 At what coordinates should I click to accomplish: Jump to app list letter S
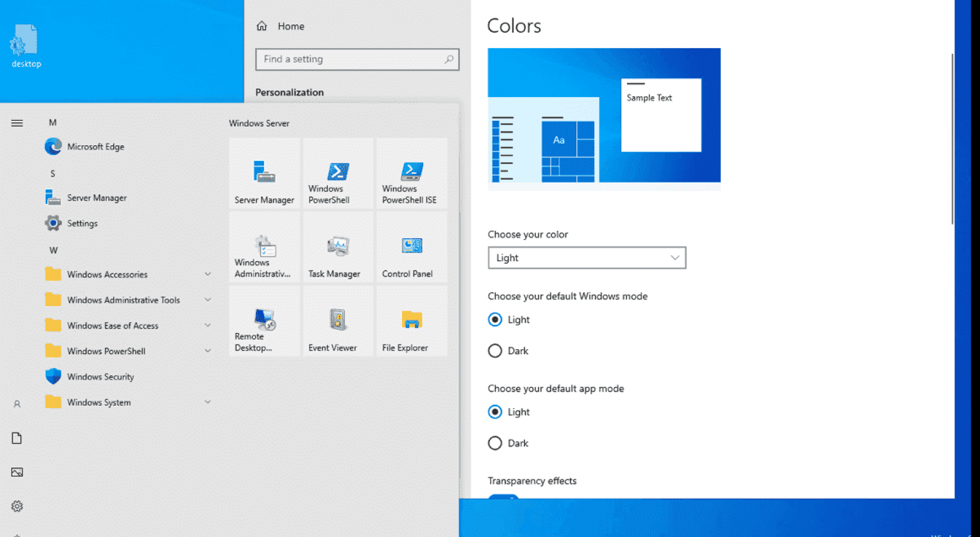[53, 174]
